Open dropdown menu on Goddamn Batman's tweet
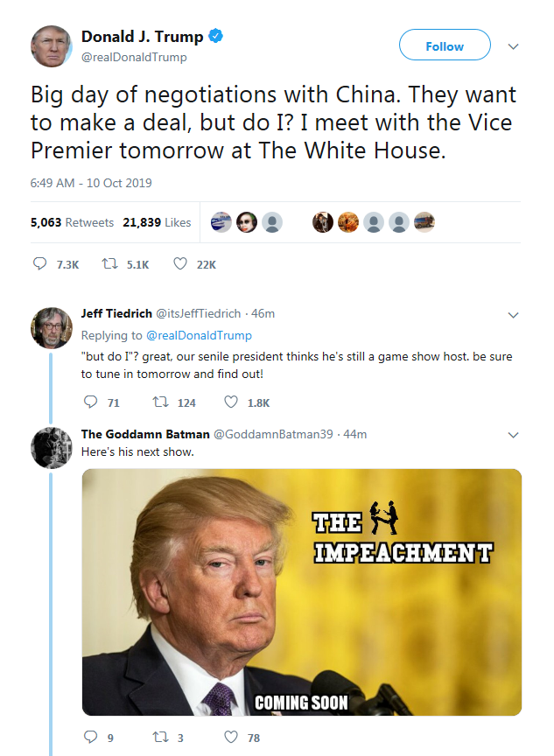The width and height of the screenshot is (554, 756). [514, 435]
